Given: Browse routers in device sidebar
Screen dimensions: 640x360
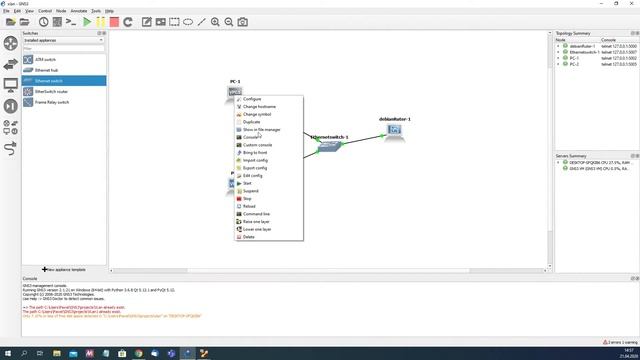Looking at the screenshot, I should pos(11,43).
